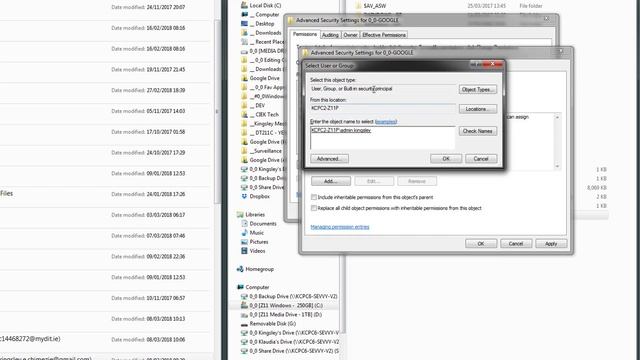Click Apply in Advanced Security Settings
Image resolution: width=640 pixels, height=360 pixels.
coord(551,244)
